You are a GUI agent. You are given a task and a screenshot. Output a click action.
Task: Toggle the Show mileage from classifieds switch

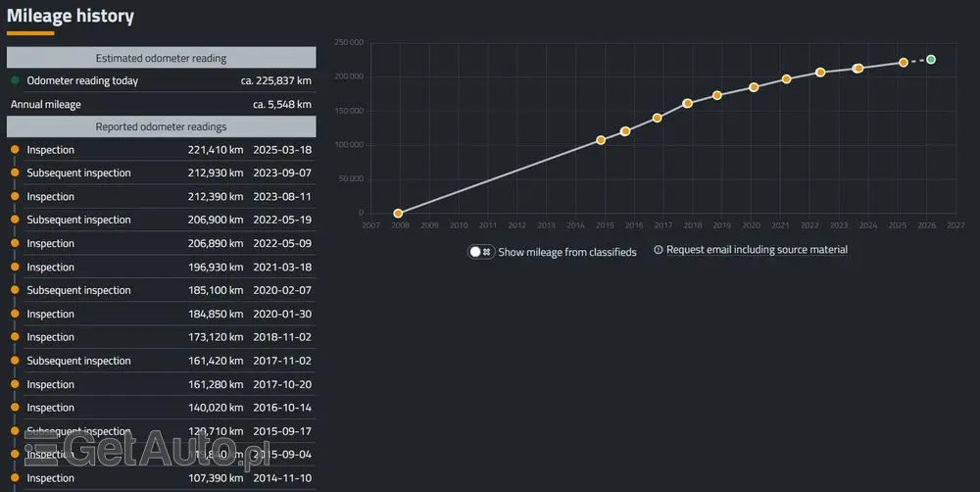480,252
